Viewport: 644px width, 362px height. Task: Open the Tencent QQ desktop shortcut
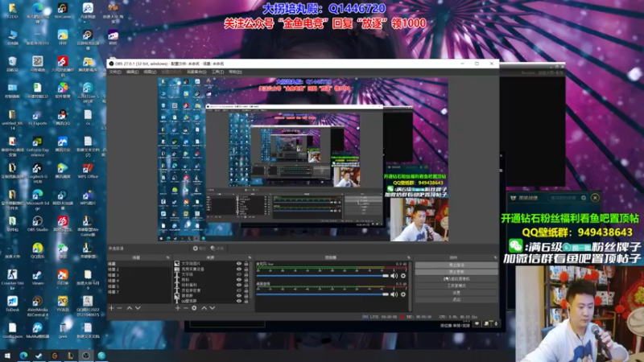(x=63, y=117)
